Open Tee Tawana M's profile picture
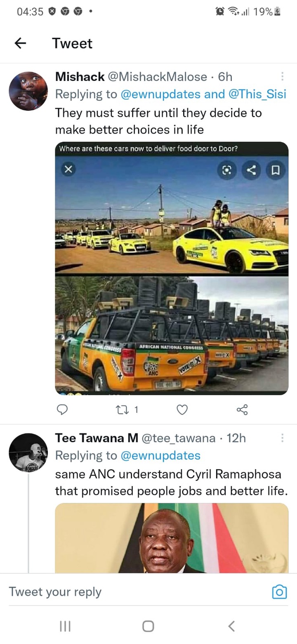Screen dimensions: 297x644 coord(28,452)
